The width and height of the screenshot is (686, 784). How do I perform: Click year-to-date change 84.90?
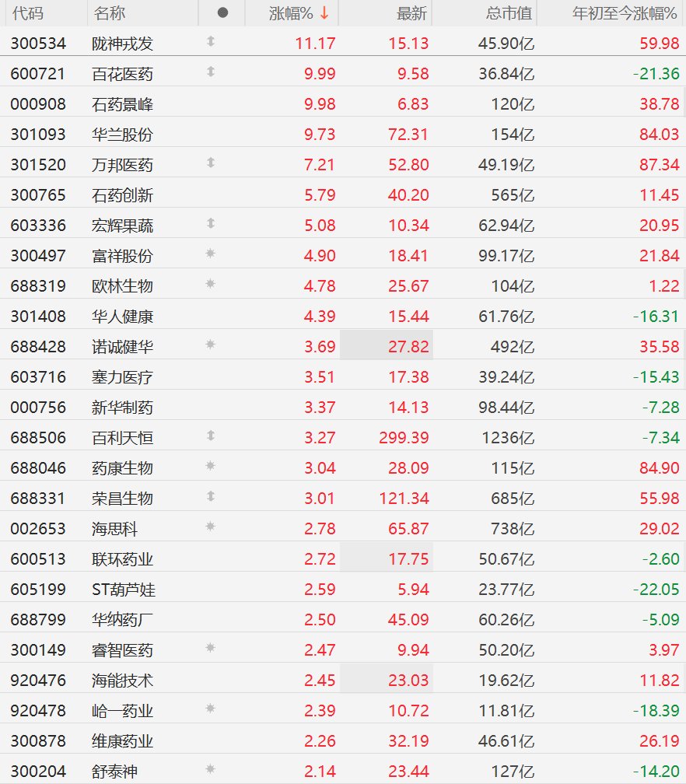point(660,468)
